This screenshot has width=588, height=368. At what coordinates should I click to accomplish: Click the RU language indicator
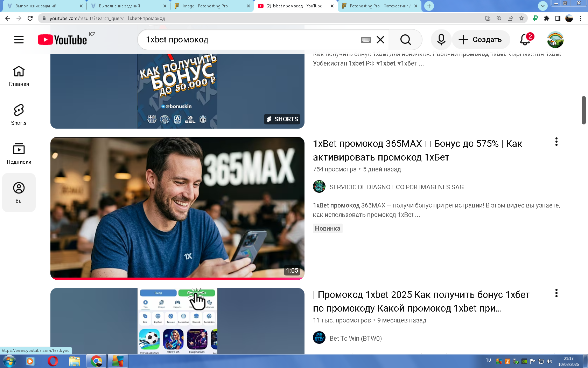488,360
